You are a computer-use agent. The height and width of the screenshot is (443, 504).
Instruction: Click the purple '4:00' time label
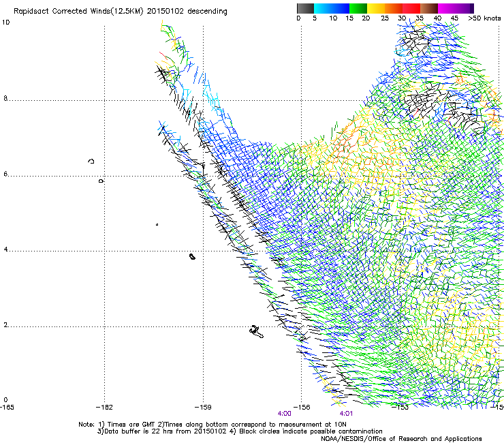click(x=285, y=414)
